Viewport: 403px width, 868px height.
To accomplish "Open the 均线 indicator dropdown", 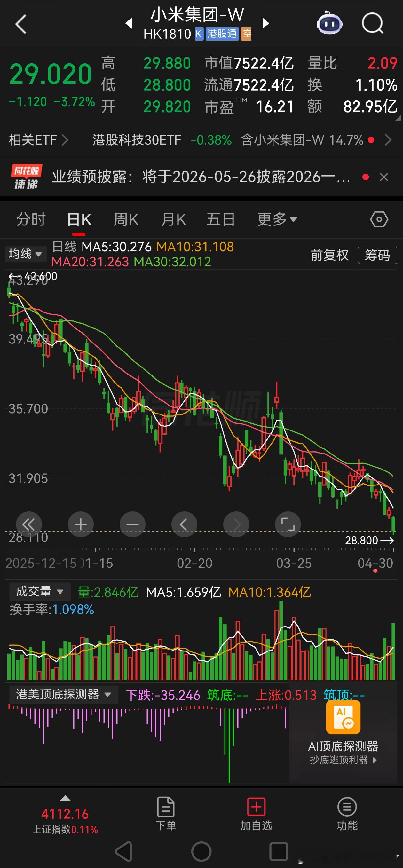I will click(x=25, y=254).
